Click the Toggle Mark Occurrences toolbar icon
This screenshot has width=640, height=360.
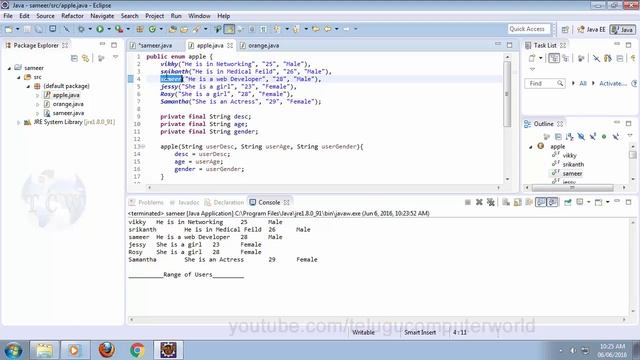[229, 29]
